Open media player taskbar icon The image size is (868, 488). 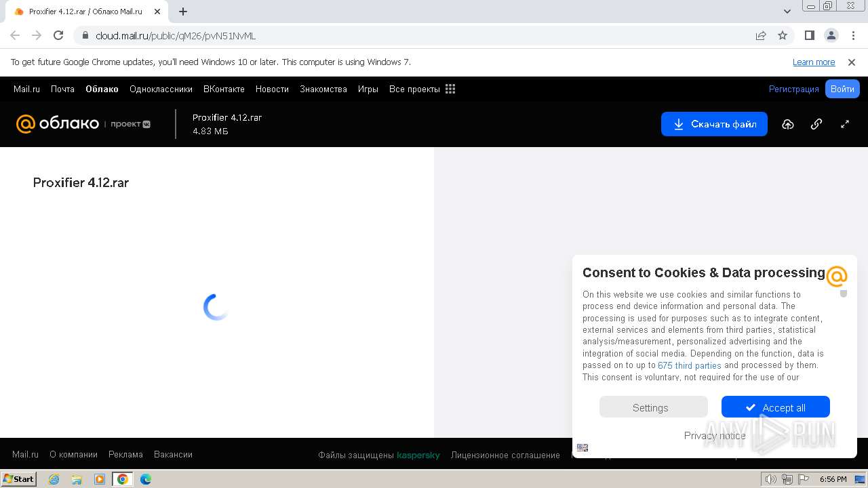tap(100, 479)
